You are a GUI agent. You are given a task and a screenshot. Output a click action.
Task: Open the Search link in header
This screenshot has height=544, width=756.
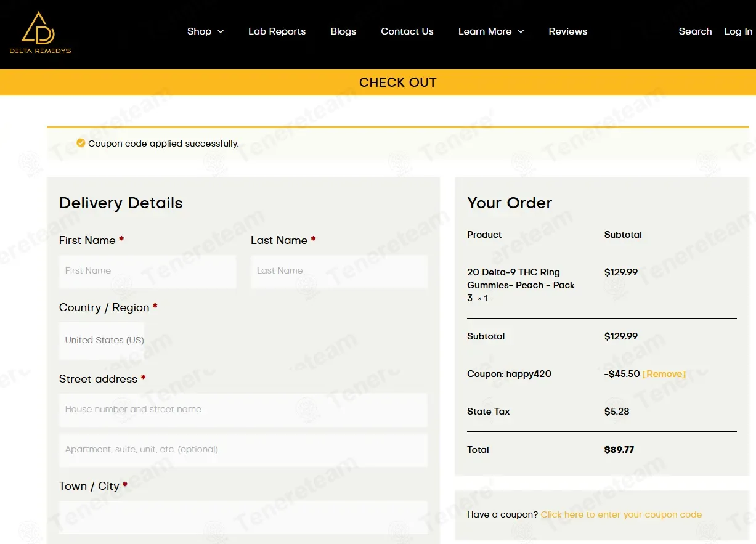[x=695, y=31]
